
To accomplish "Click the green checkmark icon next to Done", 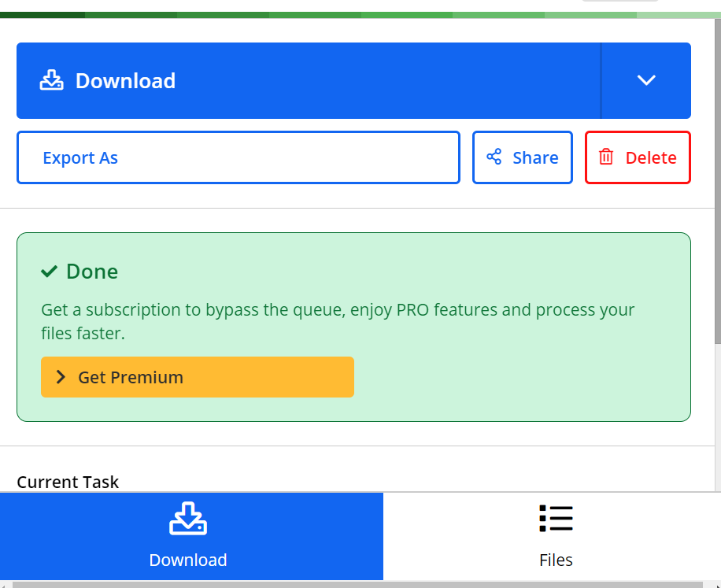I will [x=50, y=272].
